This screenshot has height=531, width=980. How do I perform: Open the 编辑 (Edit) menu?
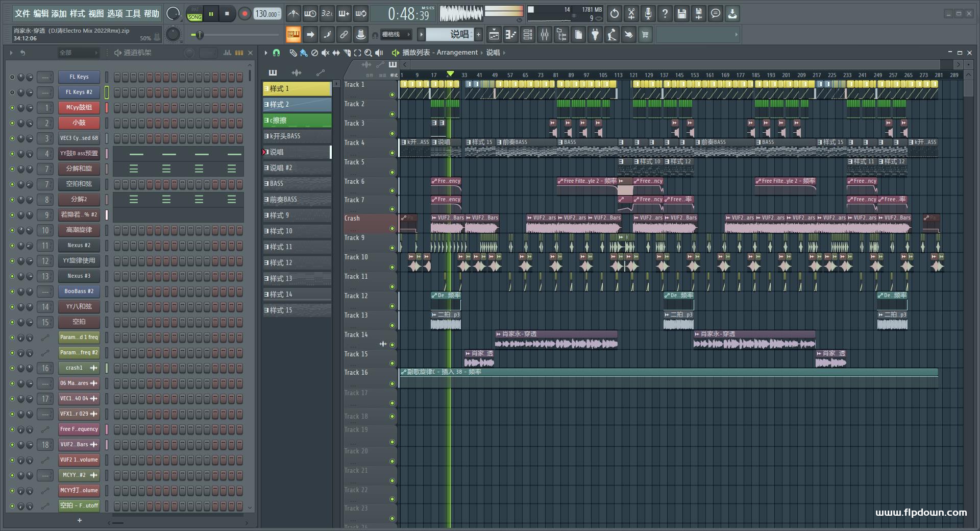coord(41,13)
